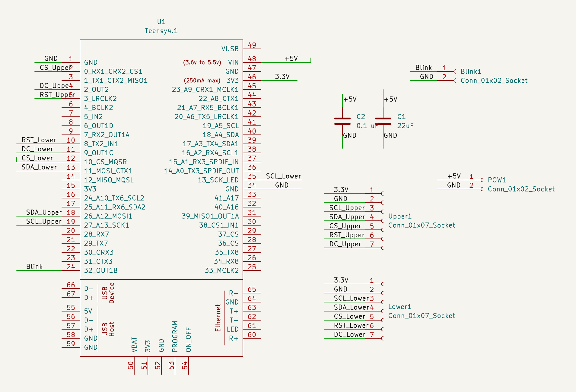Click Conn_01x07_Socket value under Lower1
The image size is (576, 392).
coord(422,316)
